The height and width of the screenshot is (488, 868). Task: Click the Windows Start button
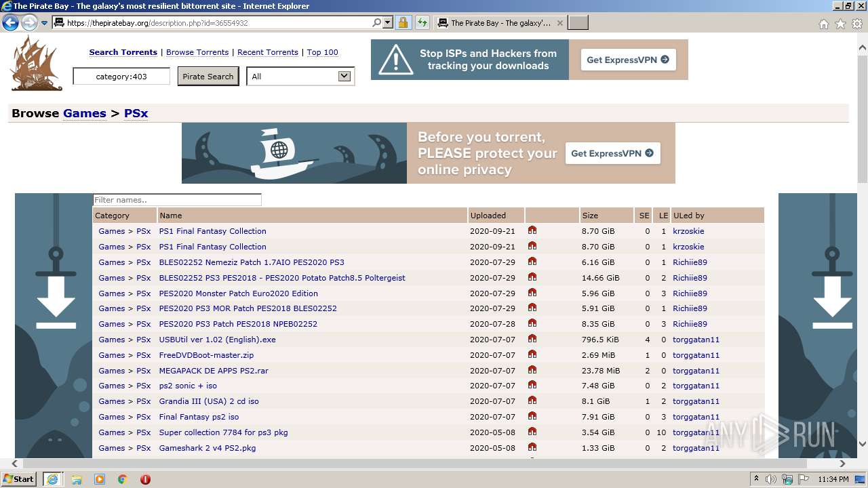click(x=19, y=479)
